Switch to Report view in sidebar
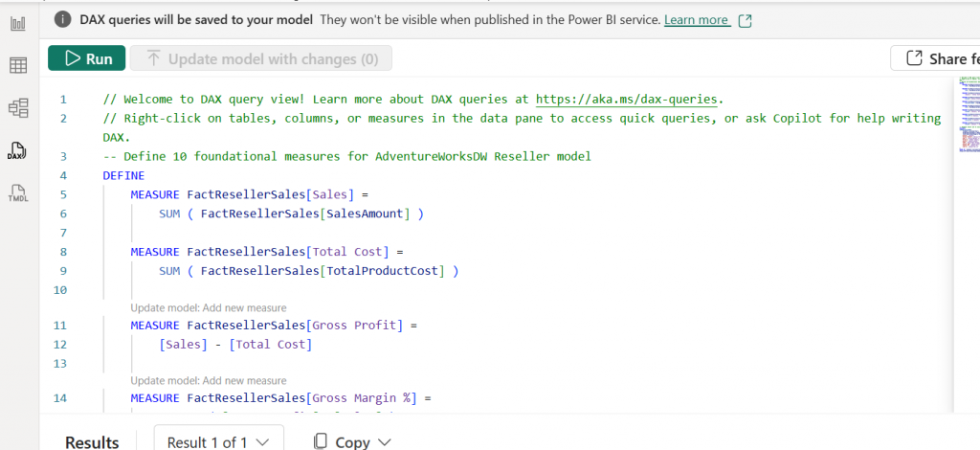Viewport: 980px width, 450px height. (17, 23)
